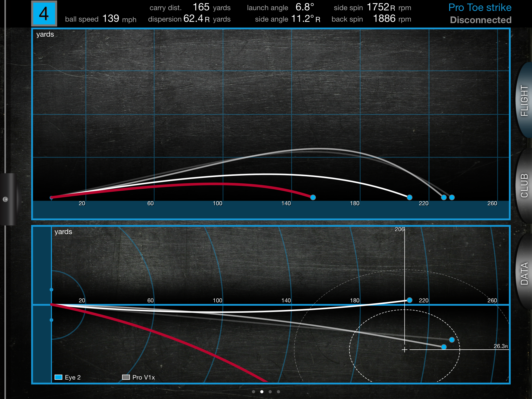Tap the Disconnected status label

pos(481,20)
